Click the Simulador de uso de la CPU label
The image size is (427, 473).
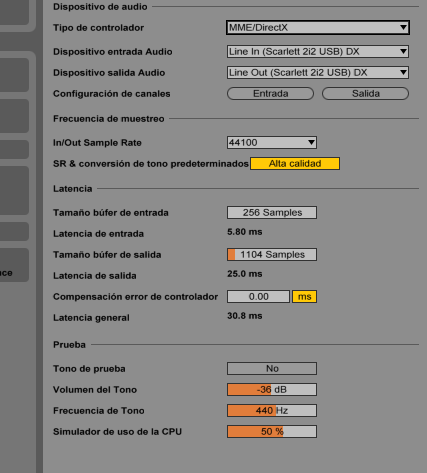[117, 432]
